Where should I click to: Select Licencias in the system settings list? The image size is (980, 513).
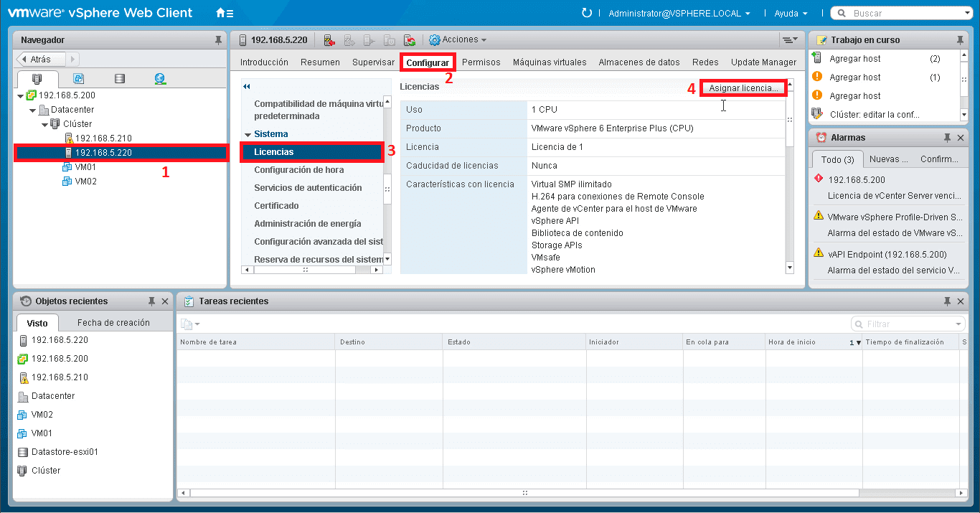pyautogui.click(x=311, y=151)
